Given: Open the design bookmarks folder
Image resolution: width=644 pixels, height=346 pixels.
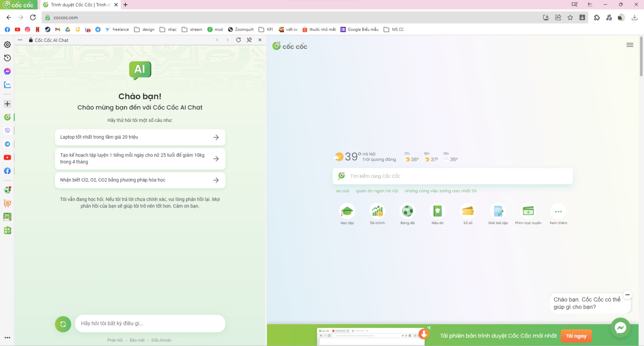Looking at the screenshot, I should click(x=144, y=30).
